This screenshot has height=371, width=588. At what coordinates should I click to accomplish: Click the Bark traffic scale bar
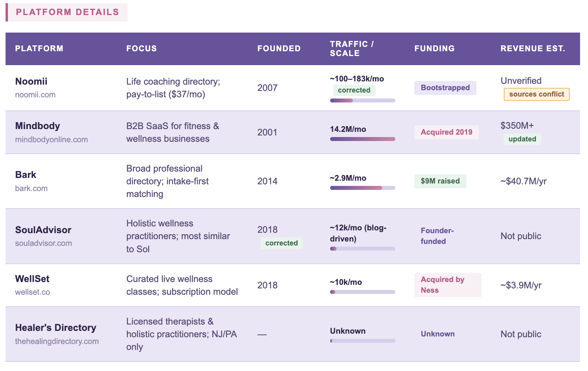(362, 188)
